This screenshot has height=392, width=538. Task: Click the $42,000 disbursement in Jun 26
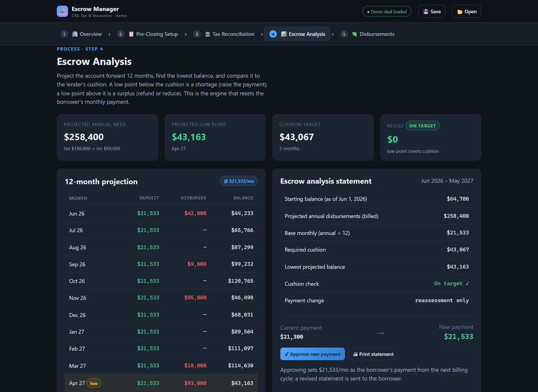click(x=195, y=213)
